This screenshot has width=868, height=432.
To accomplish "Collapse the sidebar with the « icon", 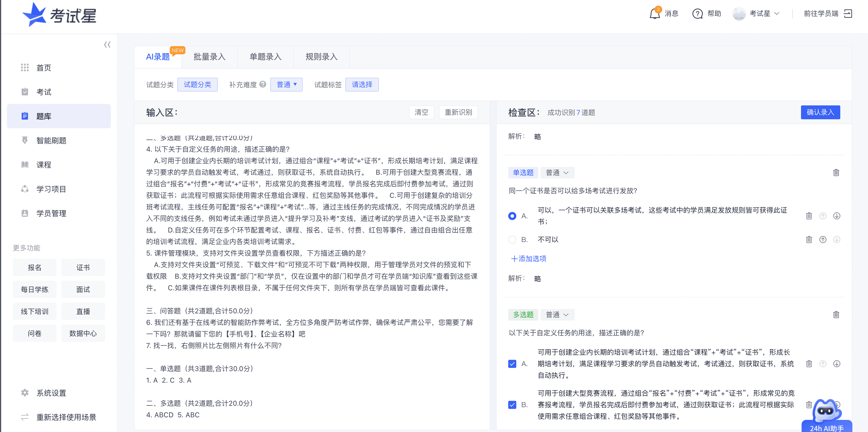I will 107,44.
